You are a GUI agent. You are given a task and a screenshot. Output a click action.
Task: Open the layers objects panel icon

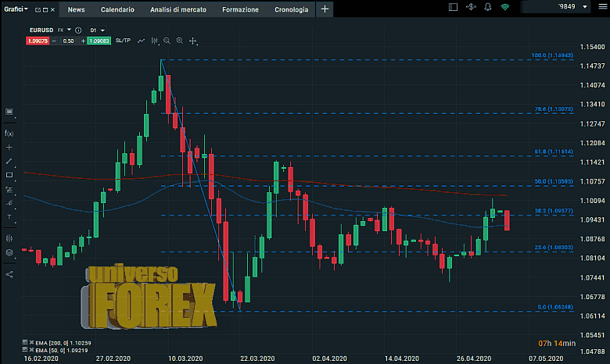9,252
